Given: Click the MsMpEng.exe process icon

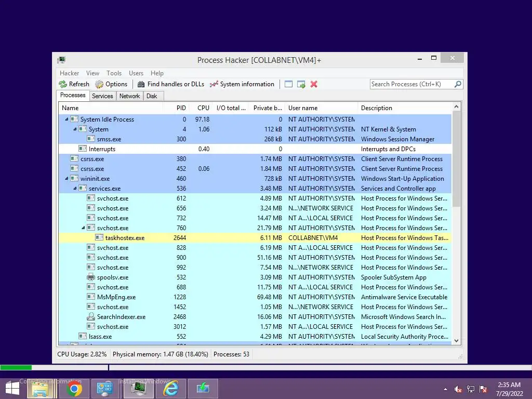Looking at the screenshot, I should tap(90, 297).
